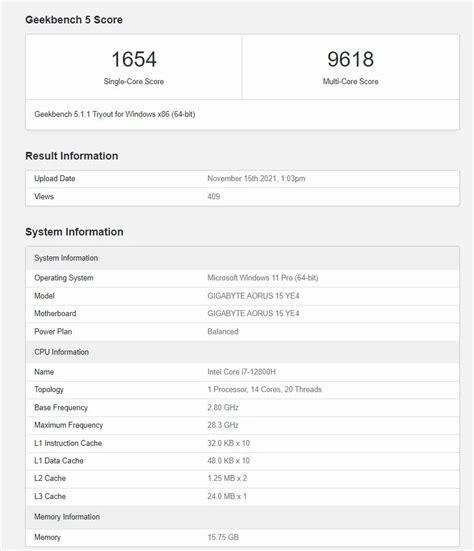474x551 pixels.
Task: Select the 1.25 MB x 2 value
Action: [227, 478]
